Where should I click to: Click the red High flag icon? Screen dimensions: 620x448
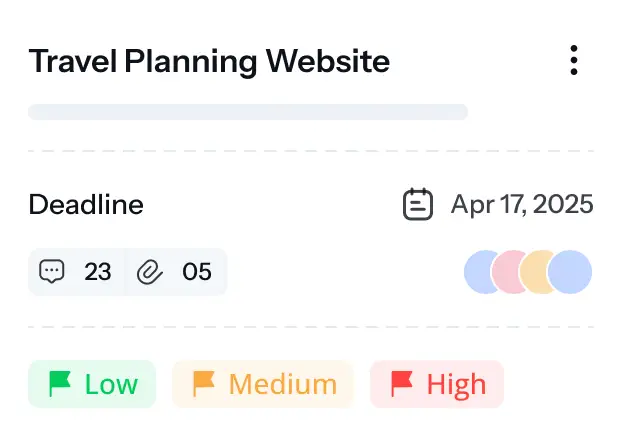click(x=402, y=384)
